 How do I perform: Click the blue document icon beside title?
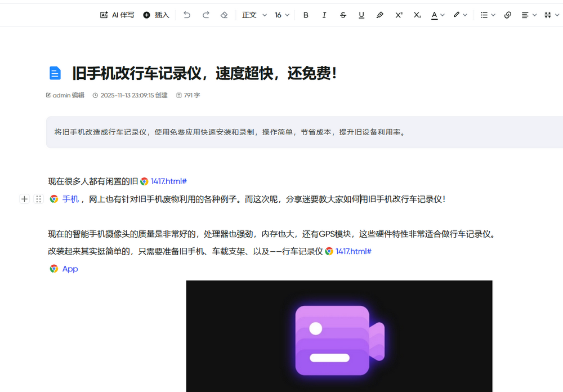click(55, 73)
